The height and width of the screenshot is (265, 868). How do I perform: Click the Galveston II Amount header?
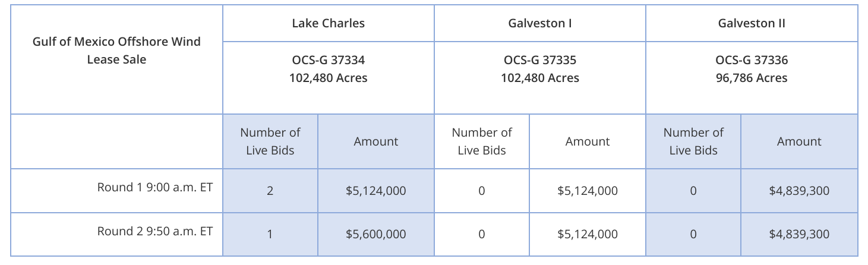(799, 141)
